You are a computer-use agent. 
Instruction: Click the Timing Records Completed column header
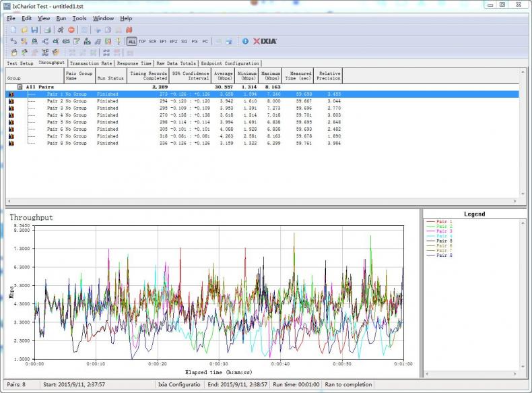pyautogui.click(x=148, y=75)
